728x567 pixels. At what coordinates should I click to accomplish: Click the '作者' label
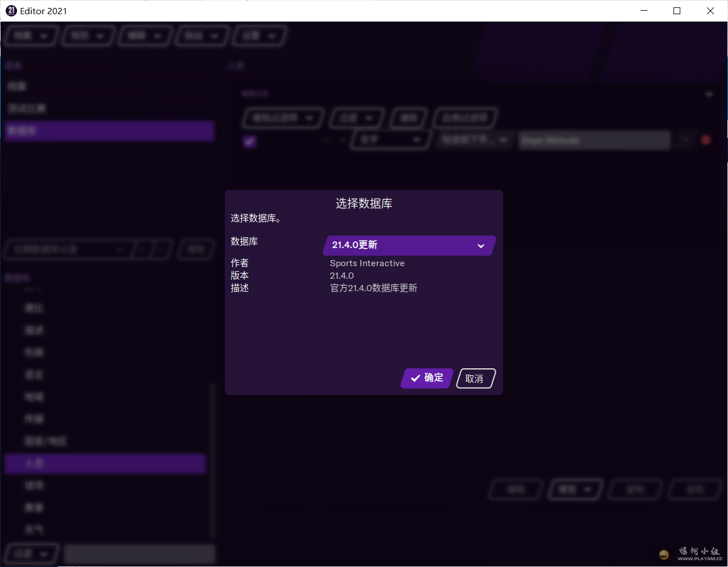click(240, 263)
